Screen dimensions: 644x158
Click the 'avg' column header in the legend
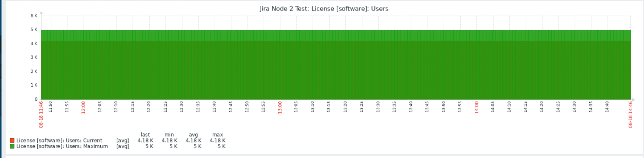click(x=193, y=135)
